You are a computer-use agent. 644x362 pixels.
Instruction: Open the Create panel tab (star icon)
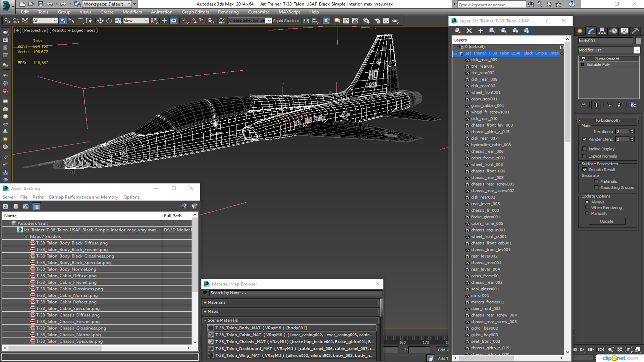pyautogui.click(x=580, y=31)
